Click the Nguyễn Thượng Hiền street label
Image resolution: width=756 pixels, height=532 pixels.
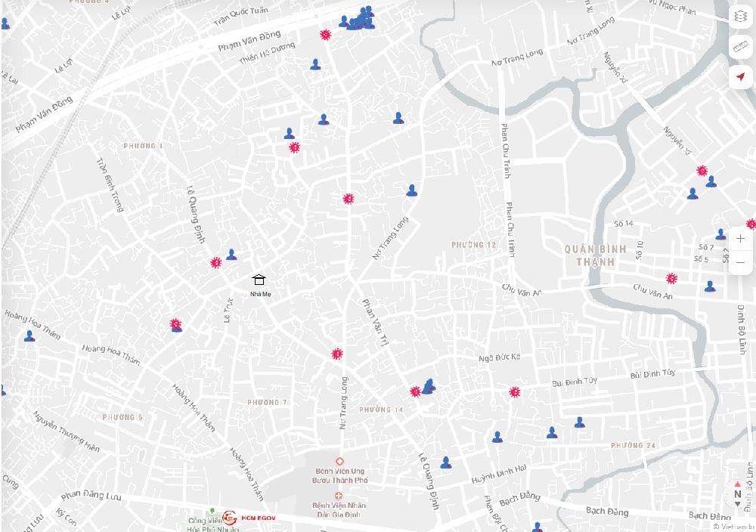[x=66, y=431]
